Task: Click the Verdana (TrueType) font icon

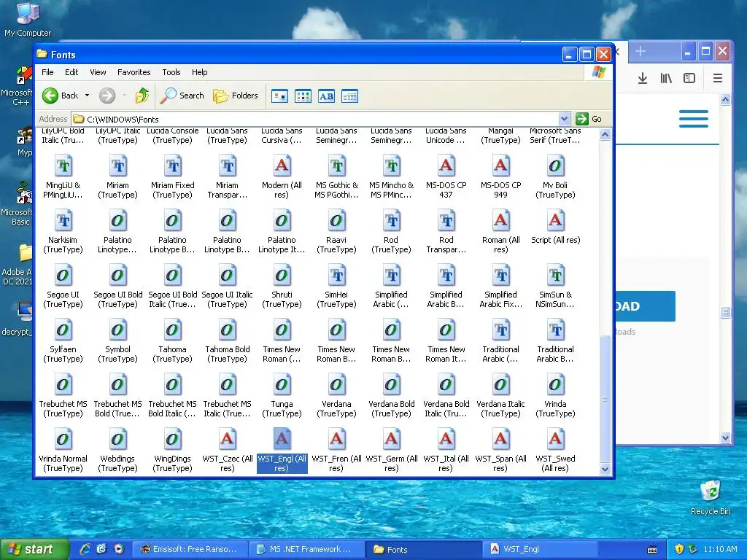Action: (336, 384)
